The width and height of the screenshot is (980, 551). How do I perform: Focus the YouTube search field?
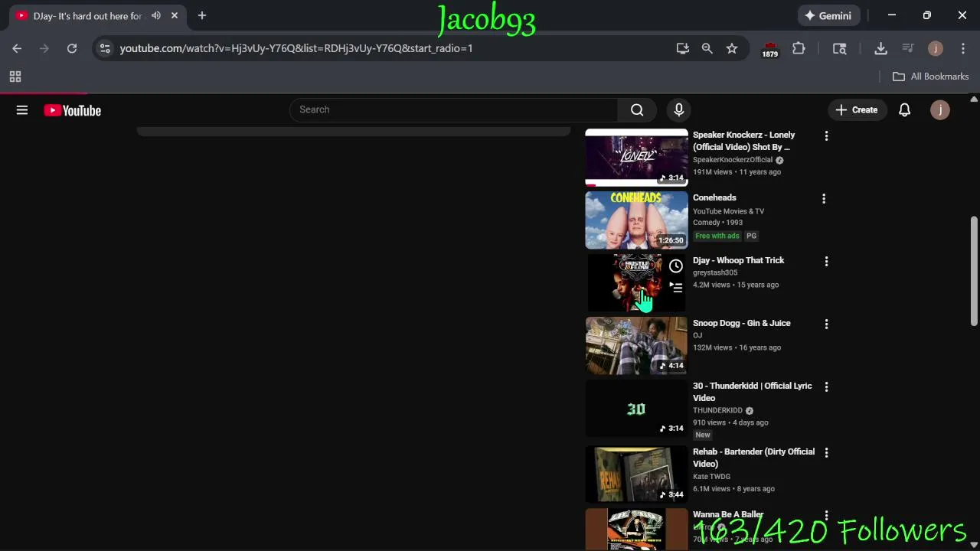[x=454, y=110]
